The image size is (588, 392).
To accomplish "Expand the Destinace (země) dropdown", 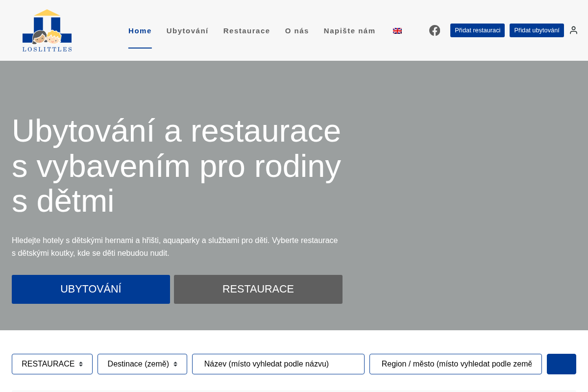I will (x=142, y=364).
